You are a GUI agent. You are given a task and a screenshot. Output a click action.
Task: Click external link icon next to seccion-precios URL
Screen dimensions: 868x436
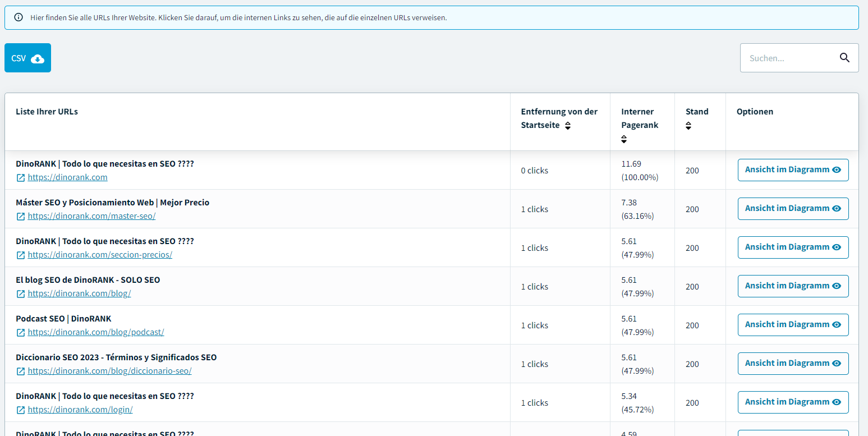point(21,255)
